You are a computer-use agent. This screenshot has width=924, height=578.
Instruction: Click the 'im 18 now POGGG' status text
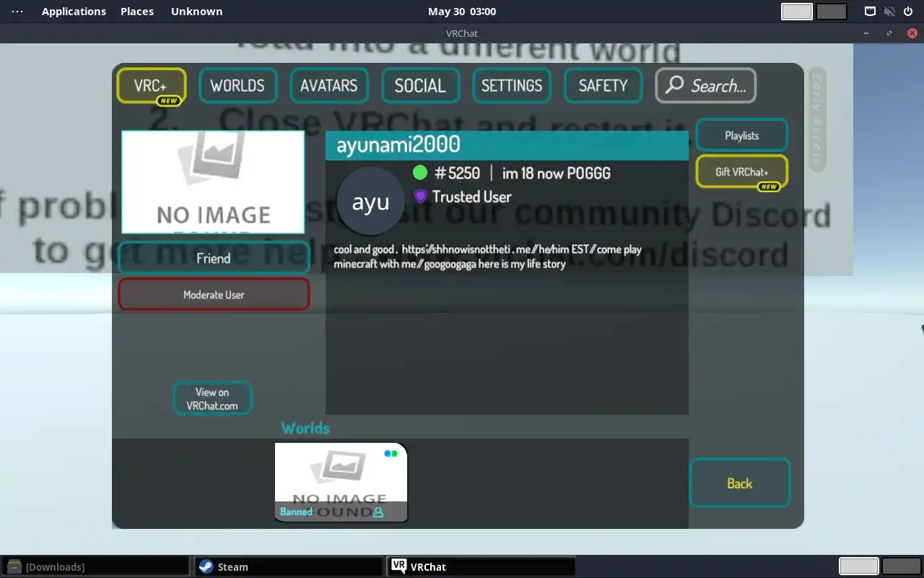click(x=557, y=173)
